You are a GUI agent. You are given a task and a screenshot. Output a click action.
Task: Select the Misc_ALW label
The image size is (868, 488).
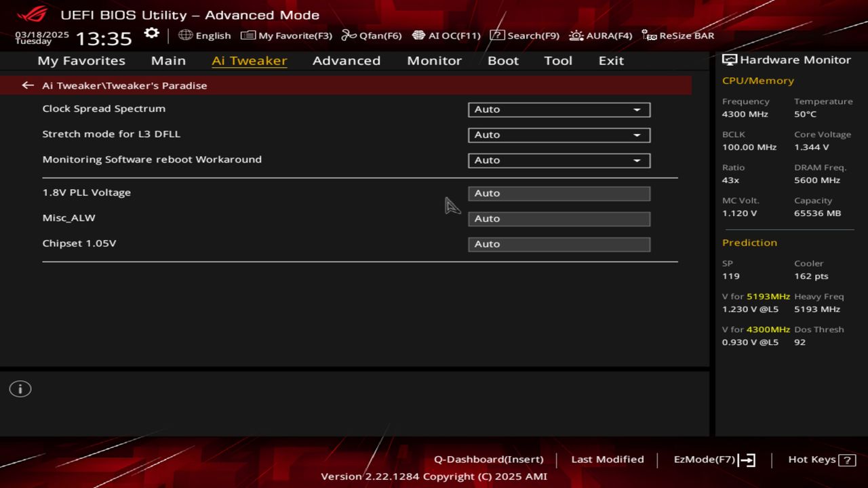(x=68, y=218)
